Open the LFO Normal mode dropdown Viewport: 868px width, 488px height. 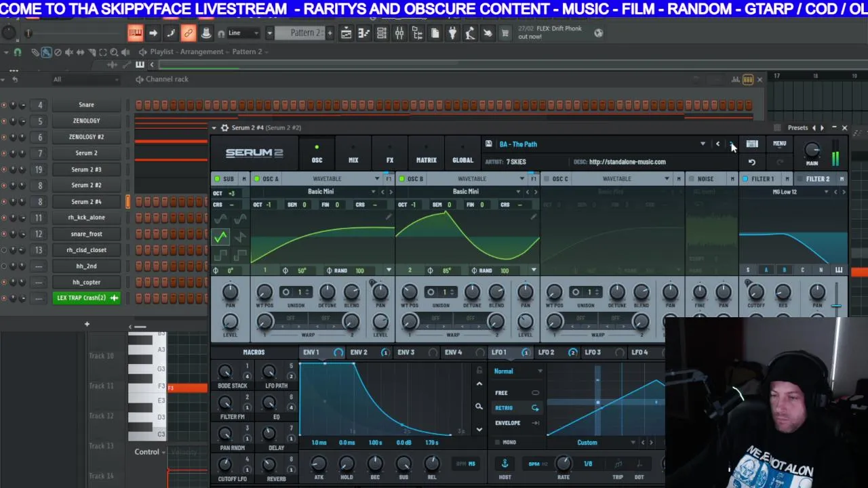click(518, 371)
